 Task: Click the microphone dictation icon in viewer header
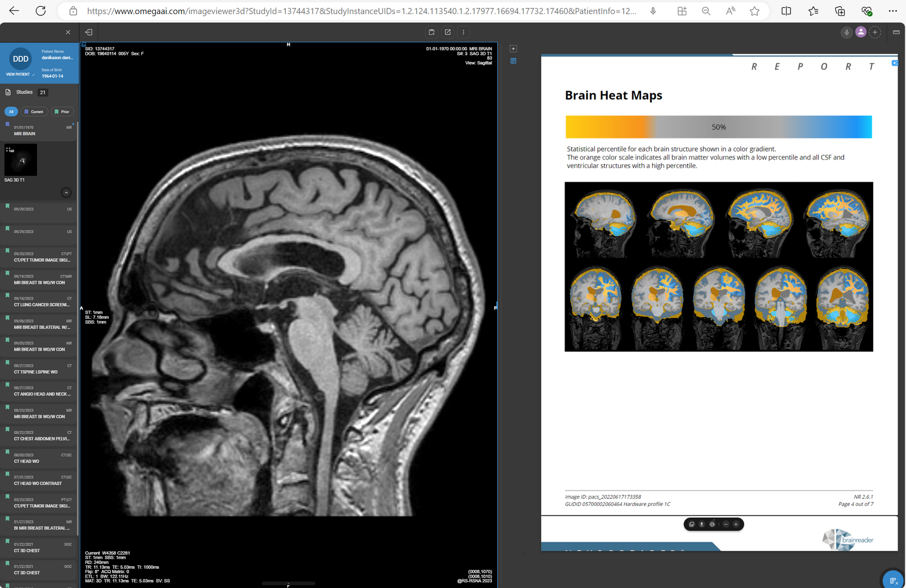[847, 32]
